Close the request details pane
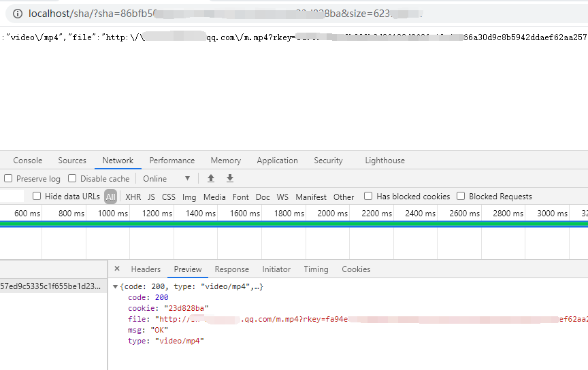The height and width of the screenshot is (370, 588). [117, 269]
